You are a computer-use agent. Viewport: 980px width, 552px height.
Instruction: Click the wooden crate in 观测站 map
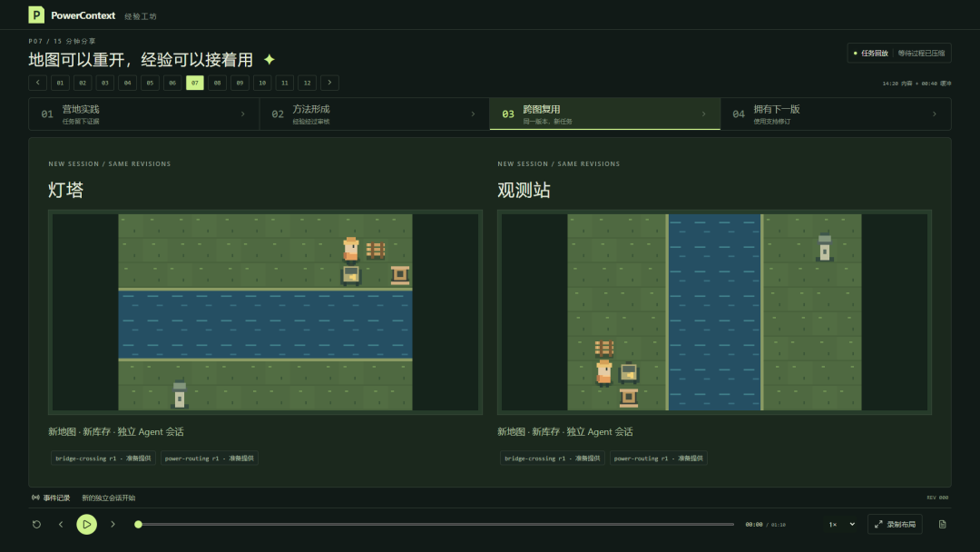pos(603,349)
